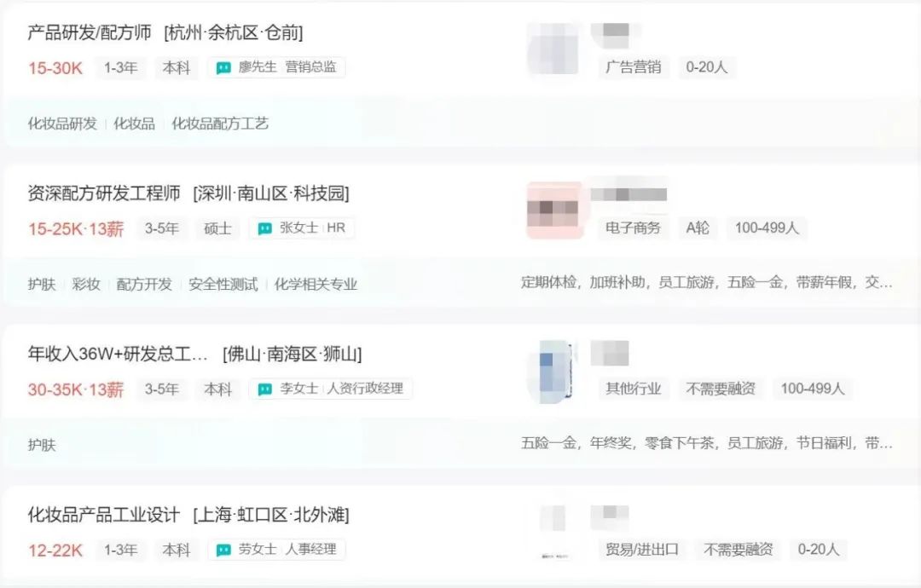Screen dimensions: 921x588
Task: Open the 年收入36W+研发总工 job listing
Action: [x=118, y=355]
